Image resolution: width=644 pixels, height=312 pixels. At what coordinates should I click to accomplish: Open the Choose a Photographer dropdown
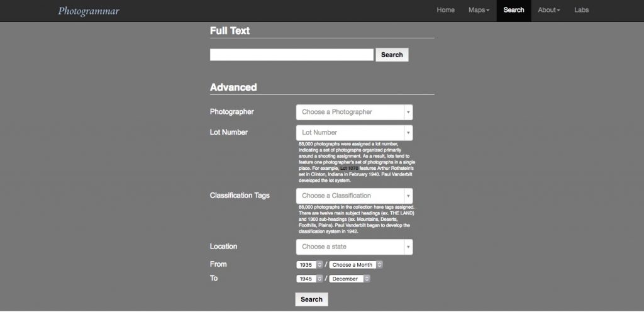pos(350,112)
